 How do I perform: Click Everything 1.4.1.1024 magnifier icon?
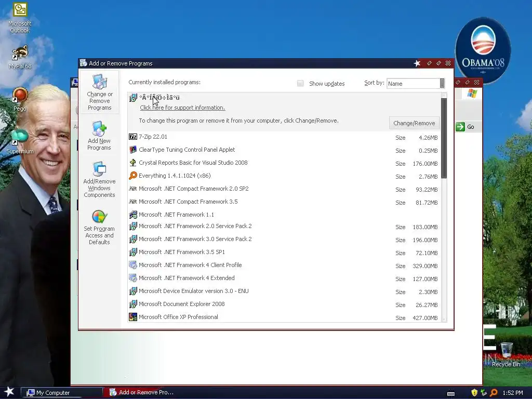click(x=133, y=176)
